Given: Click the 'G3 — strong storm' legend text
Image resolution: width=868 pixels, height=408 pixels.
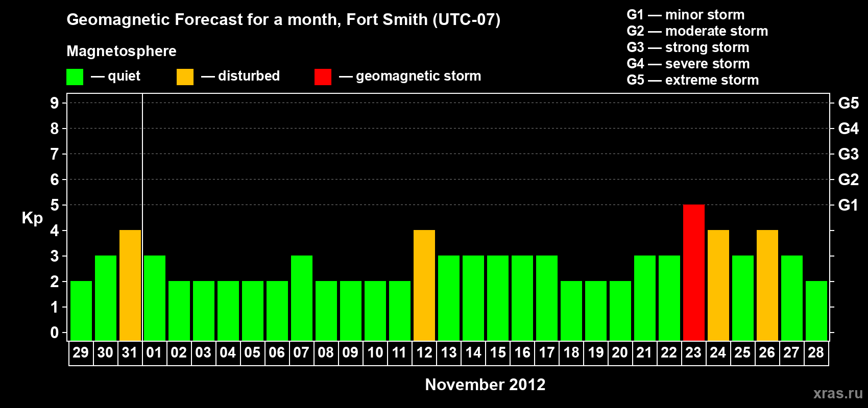Looking at the screenshot, I should pyautogui.click(x=688, y=47).
